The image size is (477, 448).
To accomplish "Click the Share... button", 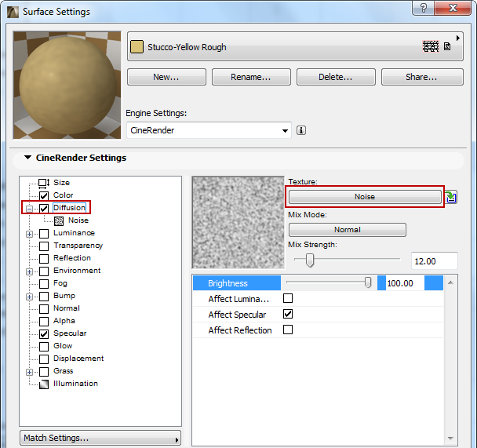I will tap(422, 77).
